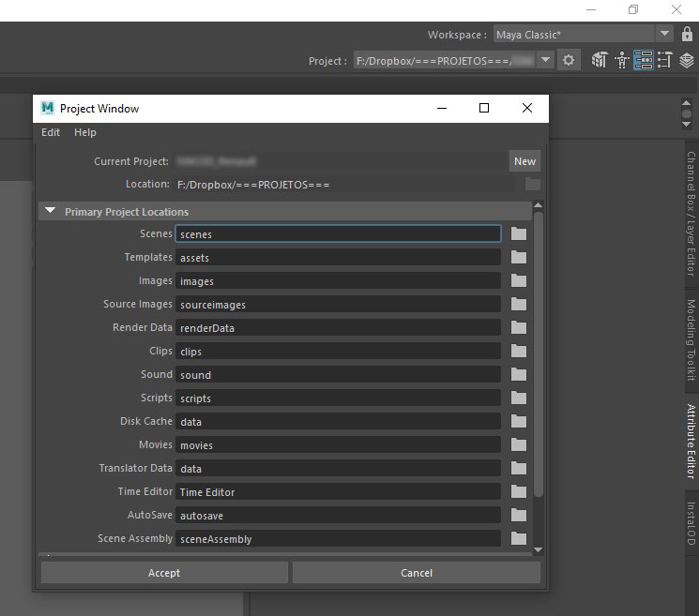Toggle Modeling Toolkit icon in status line
The height and width of the screenshot is (616, 699).
600,60
